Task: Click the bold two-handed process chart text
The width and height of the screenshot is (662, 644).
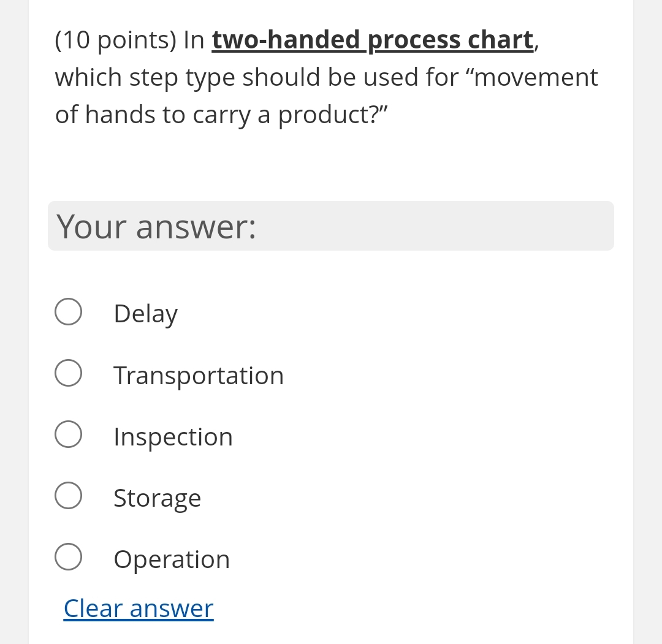Action: coord(371,39)
